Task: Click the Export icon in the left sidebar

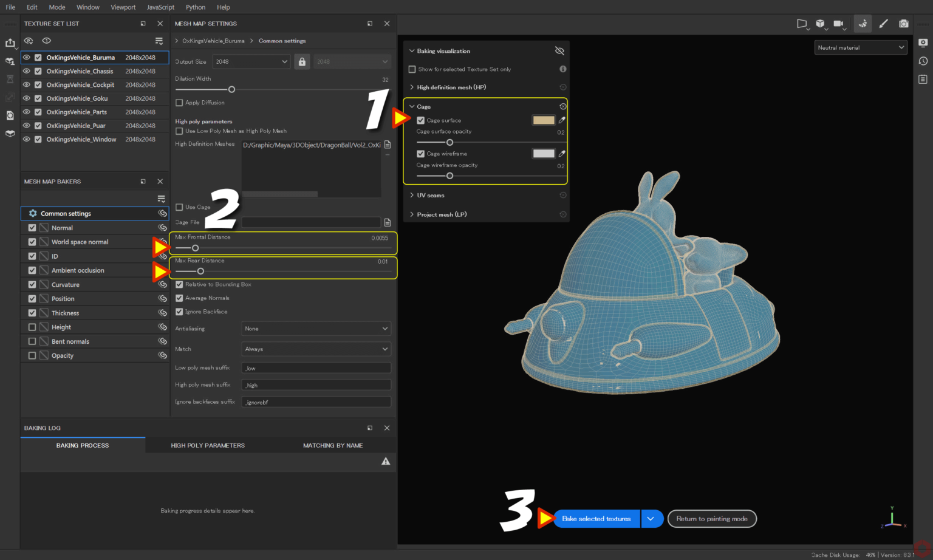Action: (x=10, y=43)
